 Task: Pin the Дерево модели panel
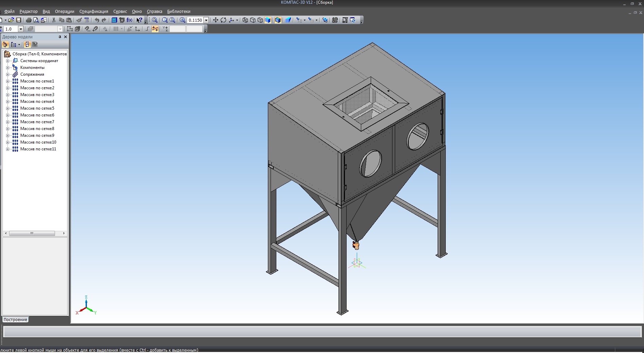(60, 37)
